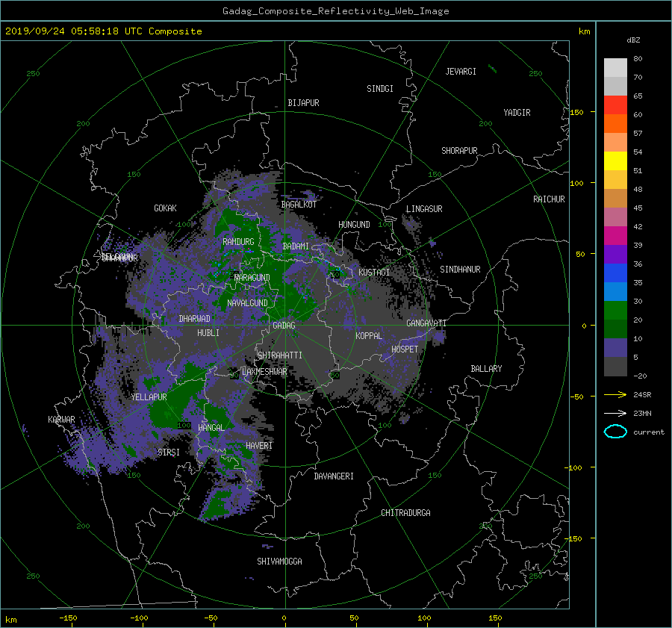The height and width of the screenshot is (628, 672).
Task: Click the '-150' tick on bottom axis
Action: point(68,618)
